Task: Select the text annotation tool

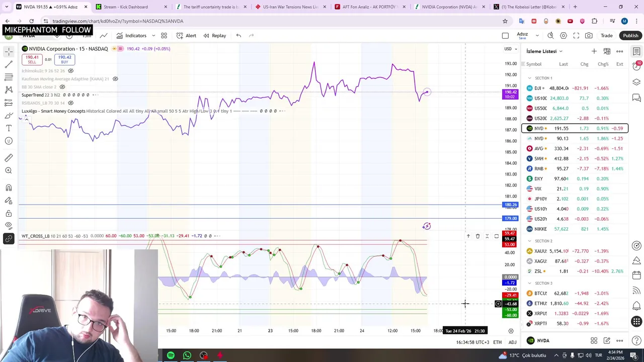Action: coord(9,128)
